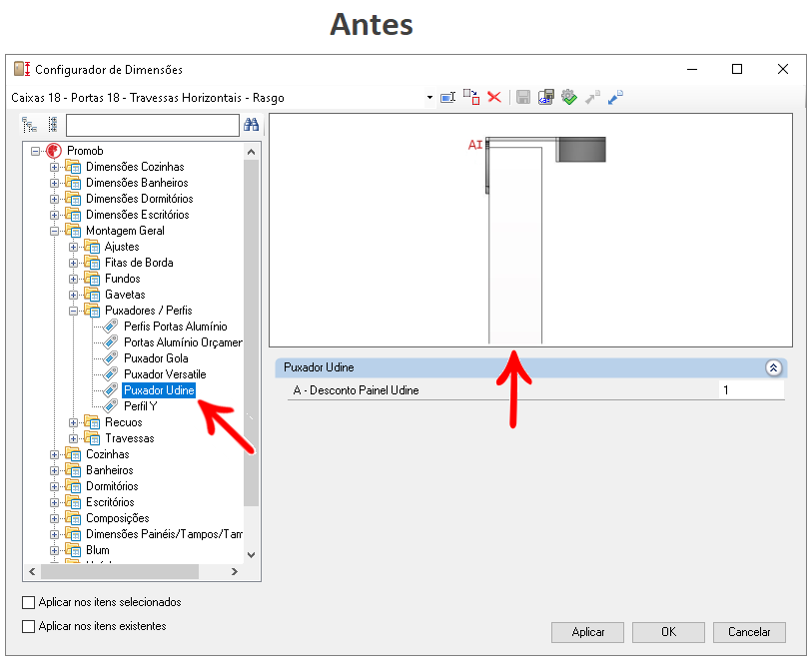Collapse the Puxador Udine section chevron
Image resolution: width=812 pixels, height=662 pixels.
[774, 367]
